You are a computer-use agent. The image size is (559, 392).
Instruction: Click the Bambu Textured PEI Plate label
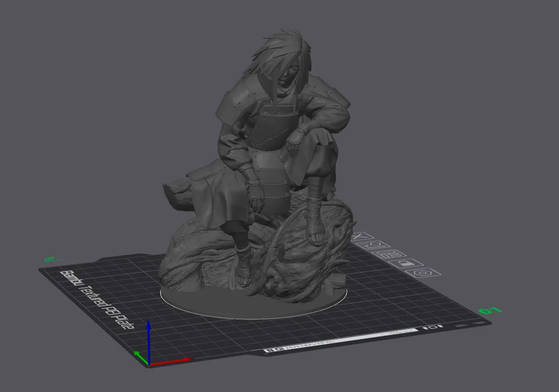pos(97,300)
